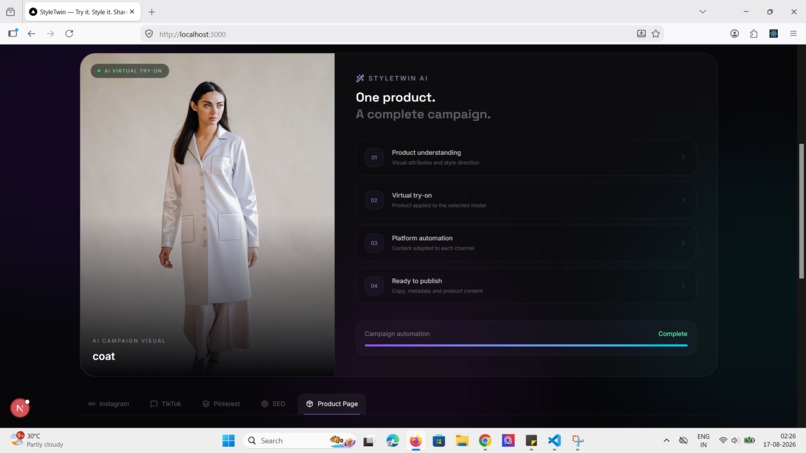
Task: Click the coat campaign visual image
Action: tap(208, 214)
